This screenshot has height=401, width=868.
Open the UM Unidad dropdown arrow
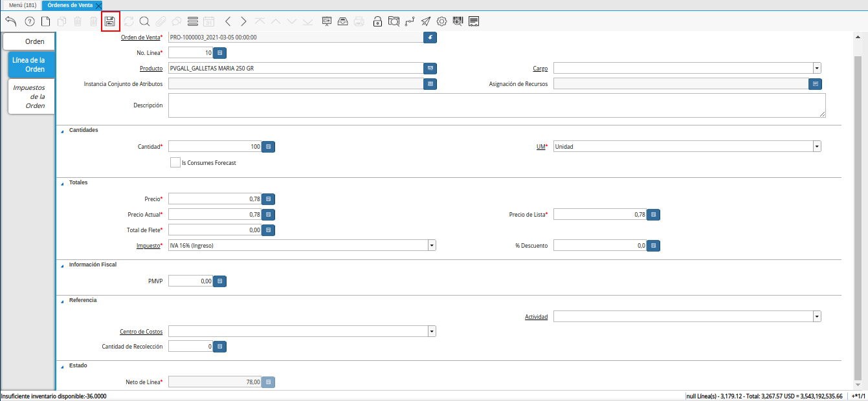point(817,147)
